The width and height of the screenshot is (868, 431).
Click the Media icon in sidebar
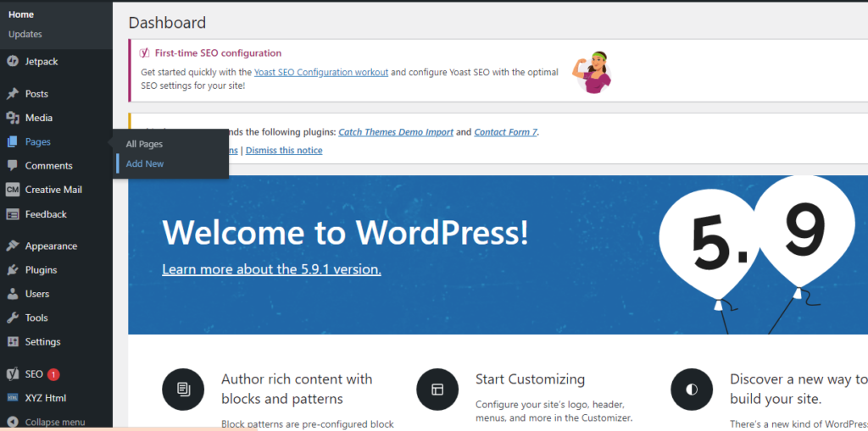(12, 118)
